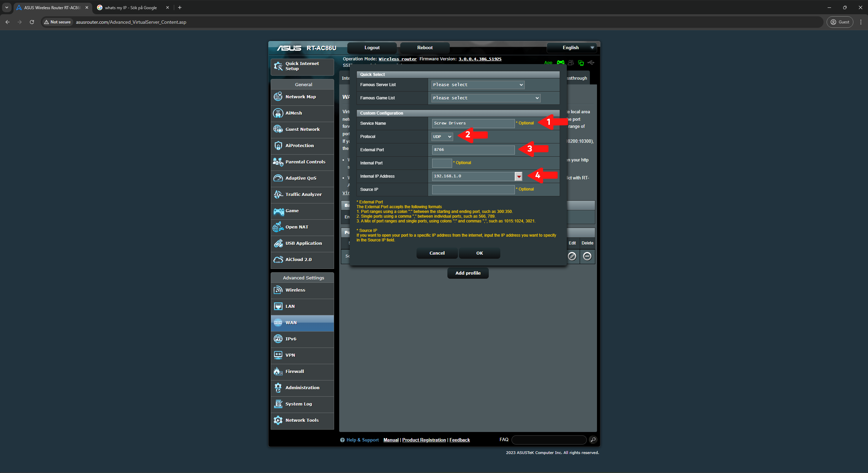
Task: Click the Add profile button
Action: point(468,273)
